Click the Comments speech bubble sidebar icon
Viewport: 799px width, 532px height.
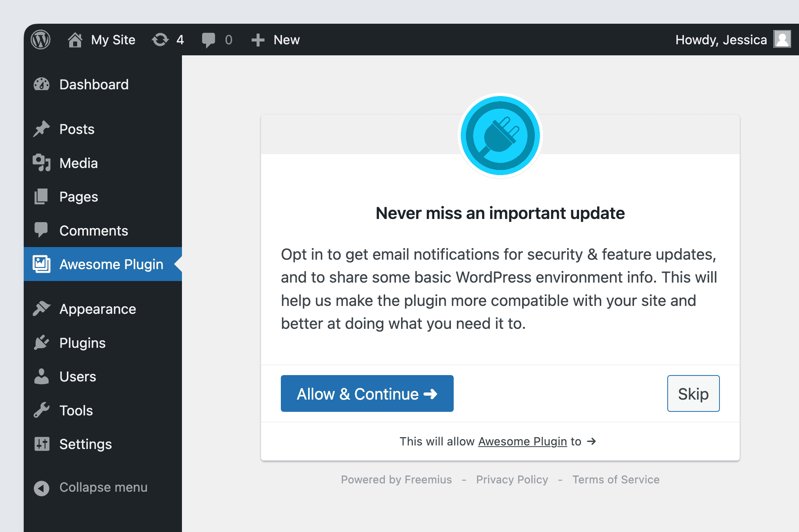41,230
